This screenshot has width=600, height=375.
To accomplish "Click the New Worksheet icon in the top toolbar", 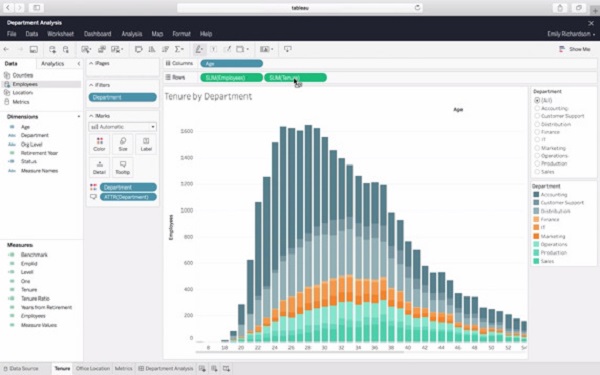I will [x=86, y=49].
